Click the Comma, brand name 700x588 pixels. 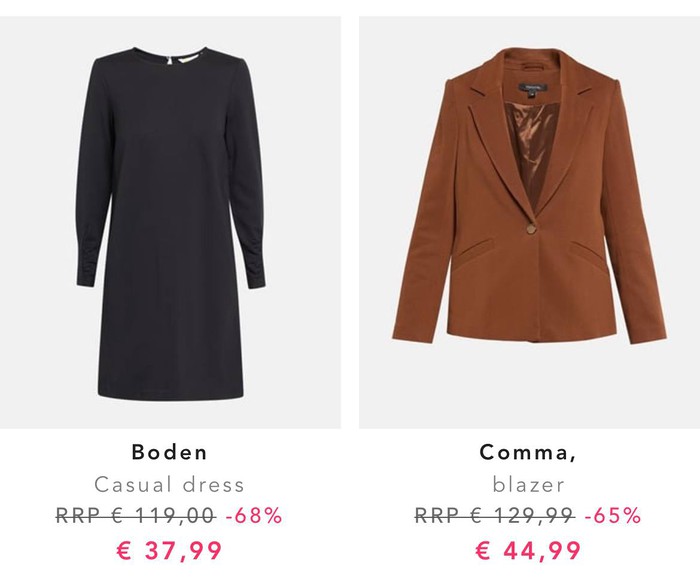click(529, 452)
